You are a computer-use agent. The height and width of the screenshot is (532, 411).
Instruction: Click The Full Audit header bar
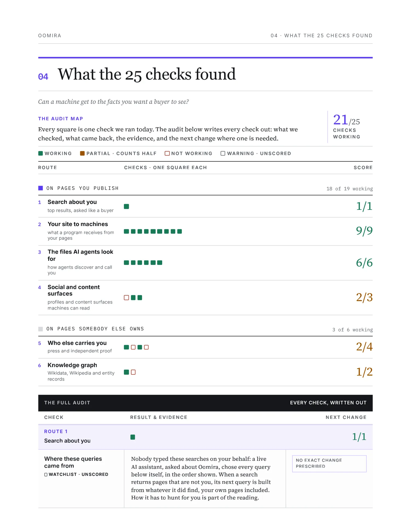click(205, 403)
